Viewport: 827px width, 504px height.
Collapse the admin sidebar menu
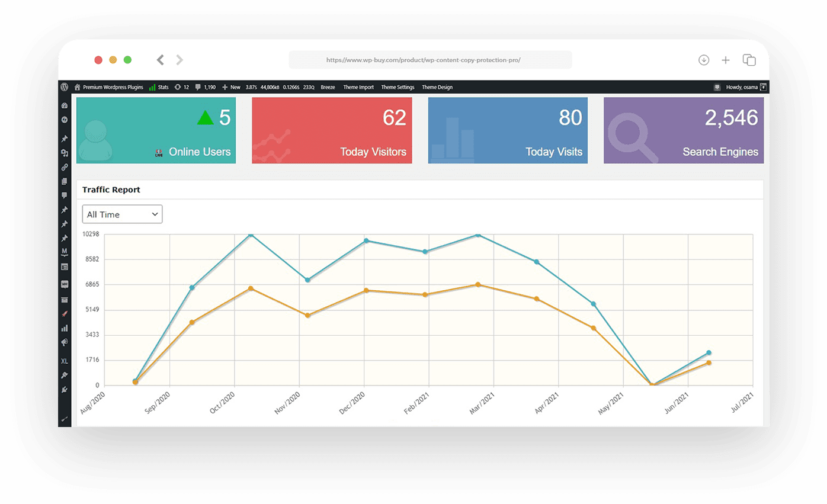click(65, 419)
